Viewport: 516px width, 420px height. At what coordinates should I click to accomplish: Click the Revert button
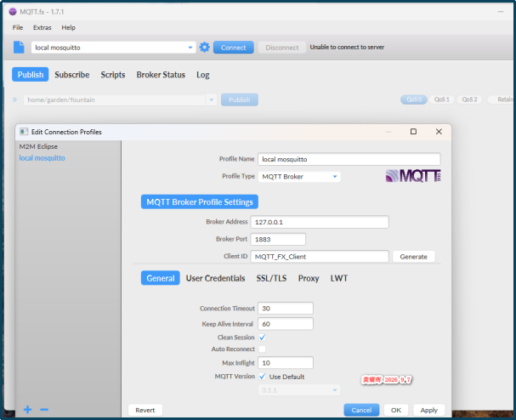(x=145, y=410)
